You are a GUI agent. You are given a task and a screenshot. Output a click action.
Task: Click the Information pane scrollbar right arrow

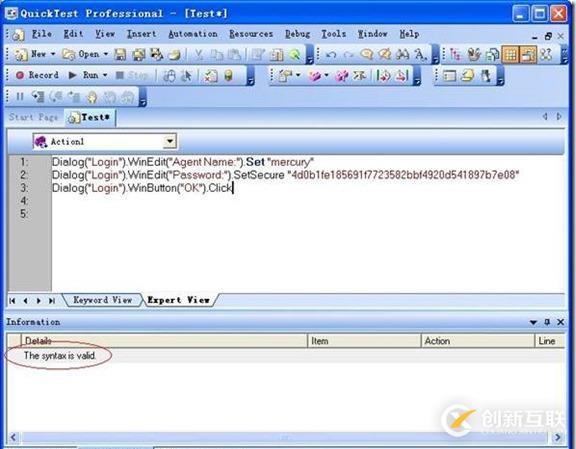tap(558, 438)
